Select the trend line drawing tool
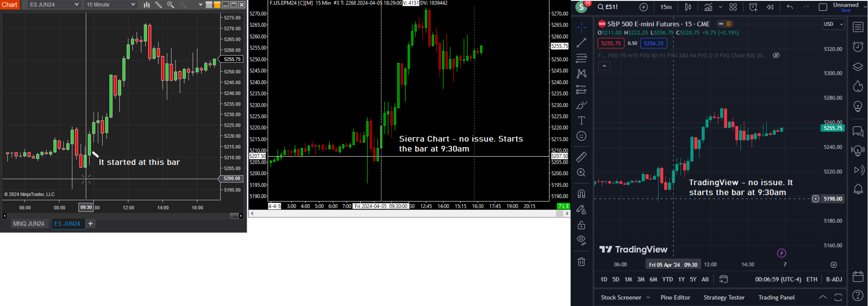Viewport: 868px width, 306px height. tap(581, 43)
